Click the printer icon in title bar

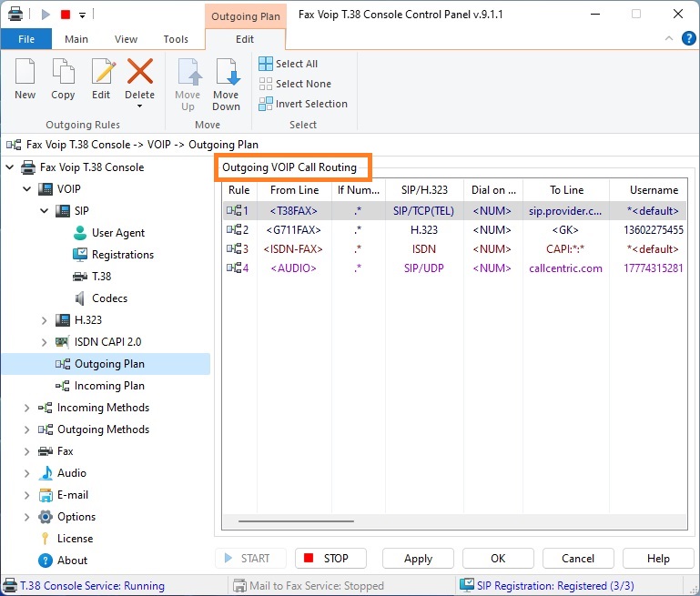(15, 14)
